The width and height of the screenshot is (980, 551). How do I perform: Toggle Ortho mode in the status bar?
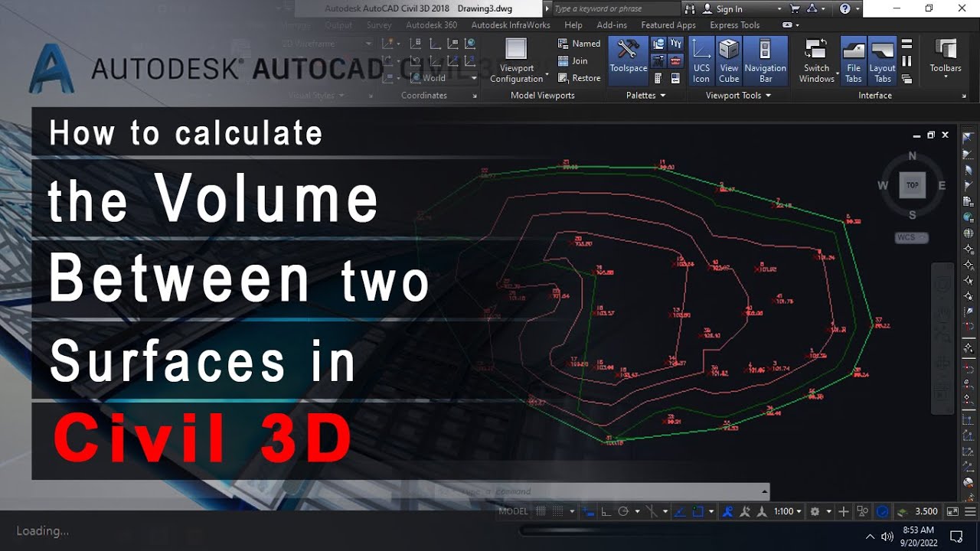pyautogui.click(x=606, y=511)
